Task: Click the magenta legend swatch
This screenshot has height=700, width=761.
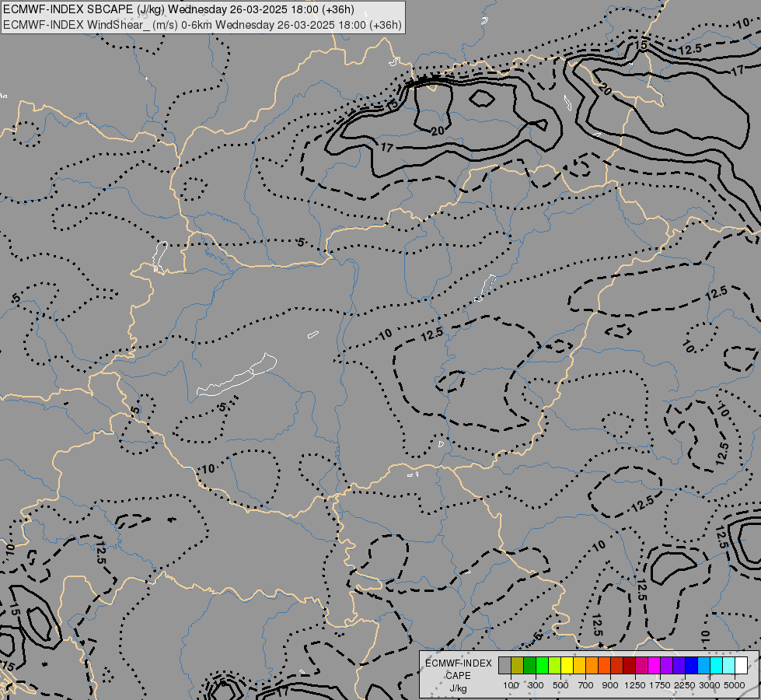Action: pos(655,665)
